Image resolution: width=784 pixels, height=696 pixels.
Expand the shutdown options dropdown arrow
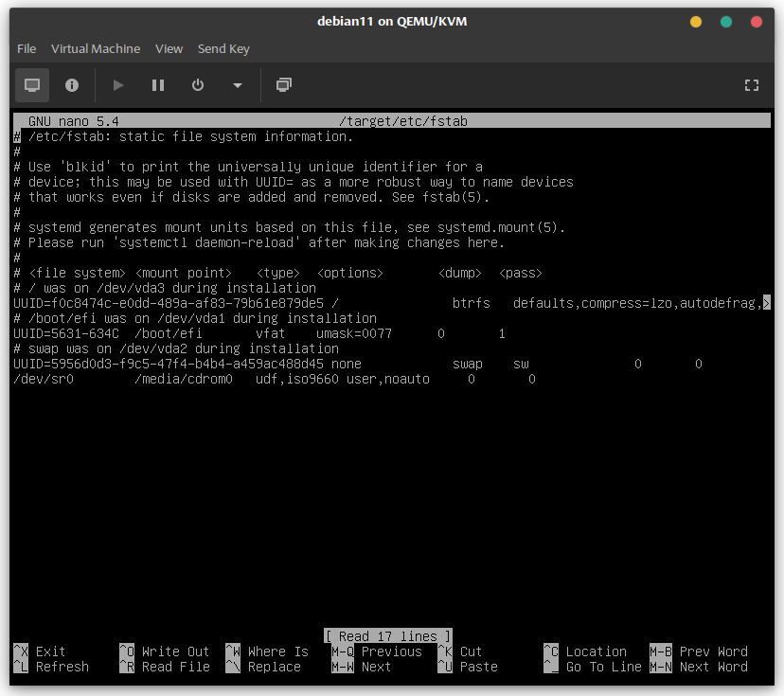point(237,85)
